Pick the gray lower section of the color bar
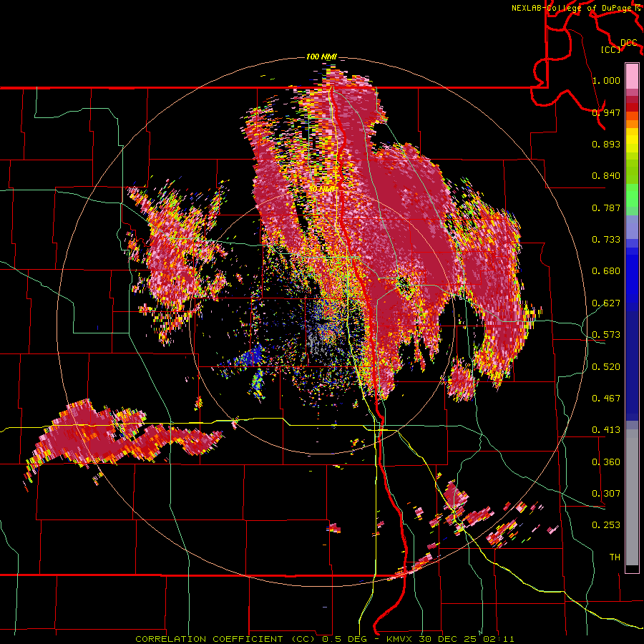Viewport: 644px width, 644px height. point(632,497)
